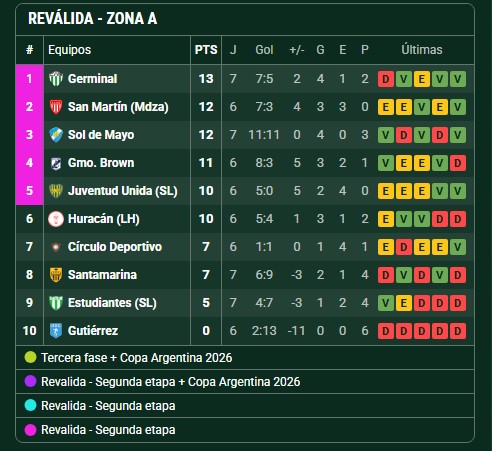492x451 pixels.
Task: Click the purple Revalida + Copa Argentina legend dot
Action: 30,382
